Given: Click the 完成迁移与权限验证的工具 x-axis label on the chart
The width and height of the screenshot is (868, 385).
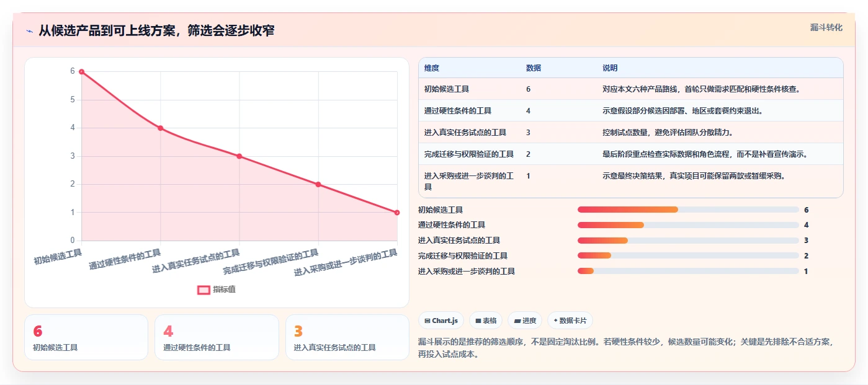Looking at the screenshot, I should 271,262.
